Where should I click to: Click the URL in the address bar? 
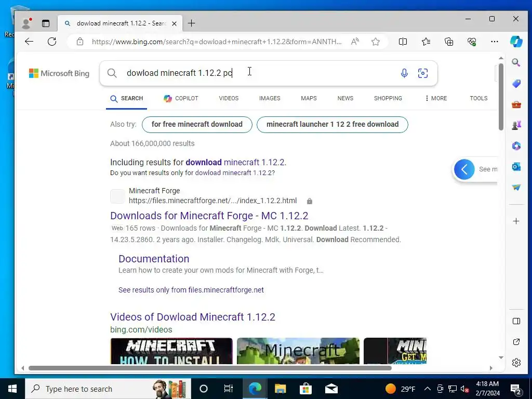(217, 42)
